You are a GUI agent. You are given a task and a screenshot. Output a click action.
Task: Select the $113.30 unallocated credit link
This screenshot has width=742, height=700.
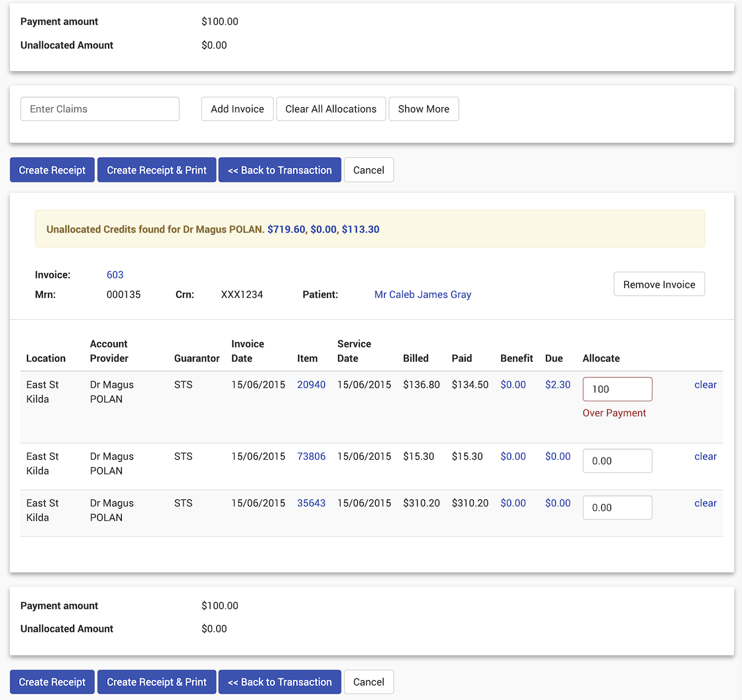point(360,230)
